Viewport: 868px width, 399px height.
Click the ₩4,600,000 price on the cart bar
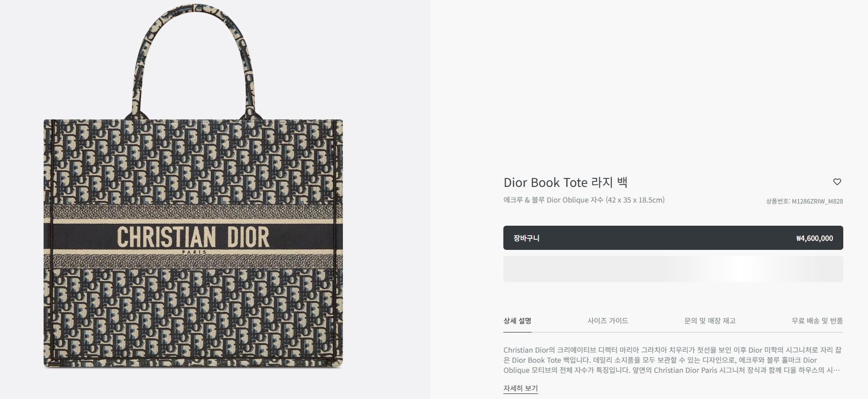[x=814, y=238]
